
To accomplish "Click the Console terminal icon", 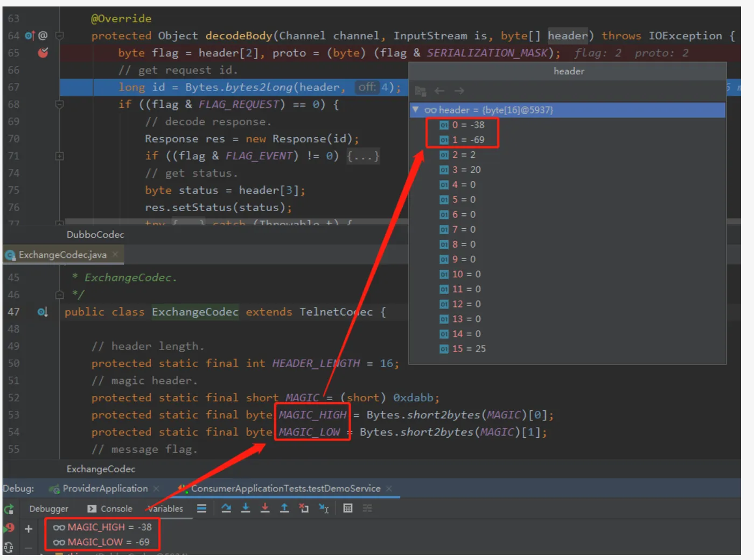I will point(92,509).
